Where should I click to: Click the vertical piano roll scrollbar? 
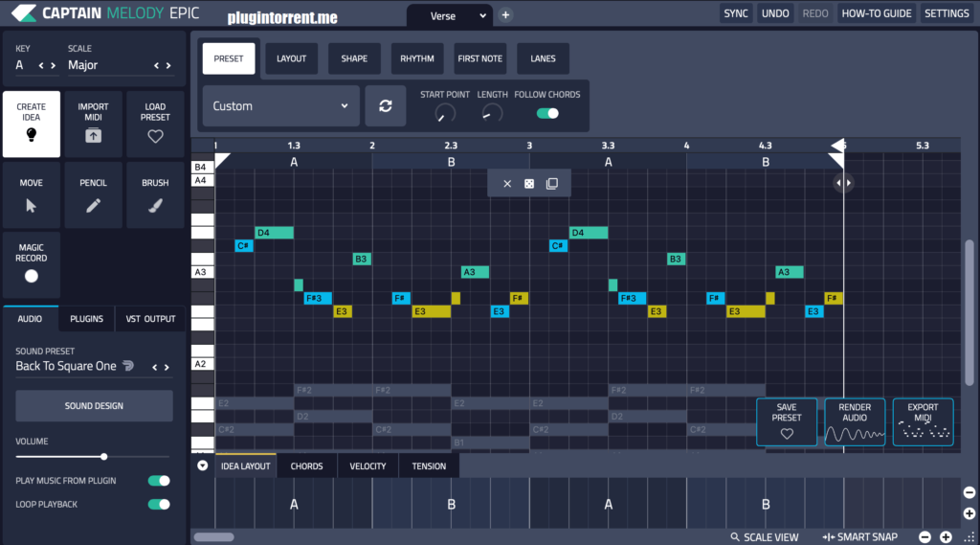click(x=969, y=311)
